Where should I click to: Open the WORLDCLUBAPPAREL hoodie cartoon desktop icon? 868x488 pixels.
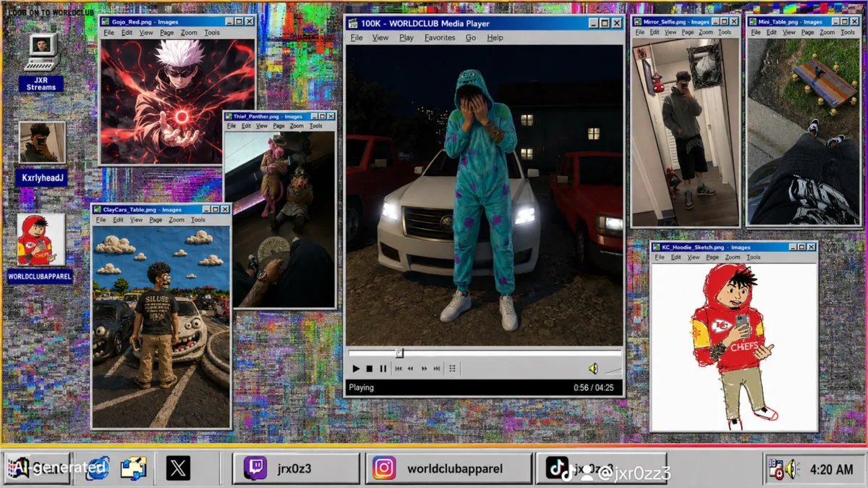41,240
